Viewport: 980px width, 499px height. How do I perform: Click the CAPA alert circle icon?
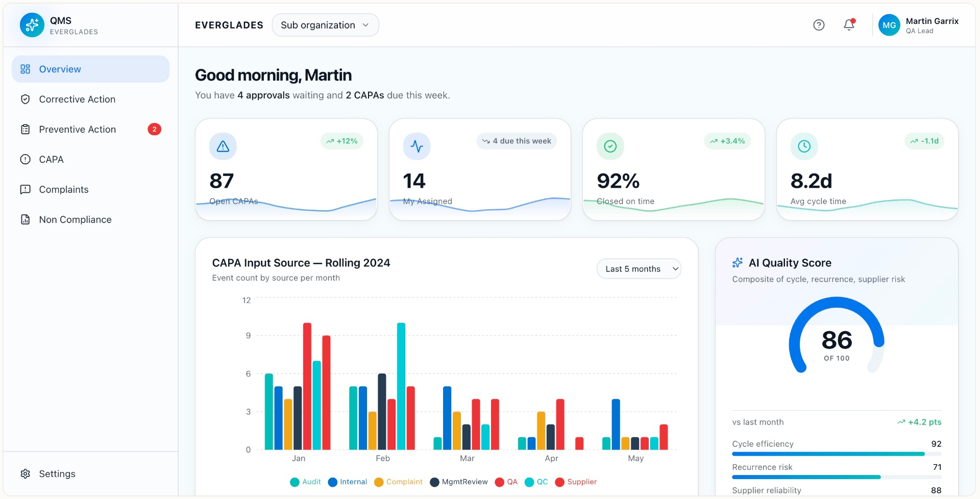[26, 159]
